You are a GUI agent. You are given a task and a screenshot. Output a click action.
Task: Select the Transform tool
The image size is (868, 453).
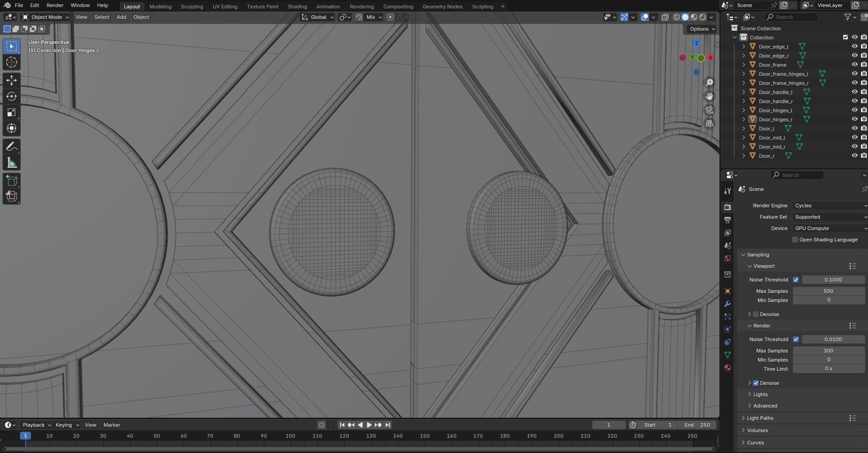[12, 128]
